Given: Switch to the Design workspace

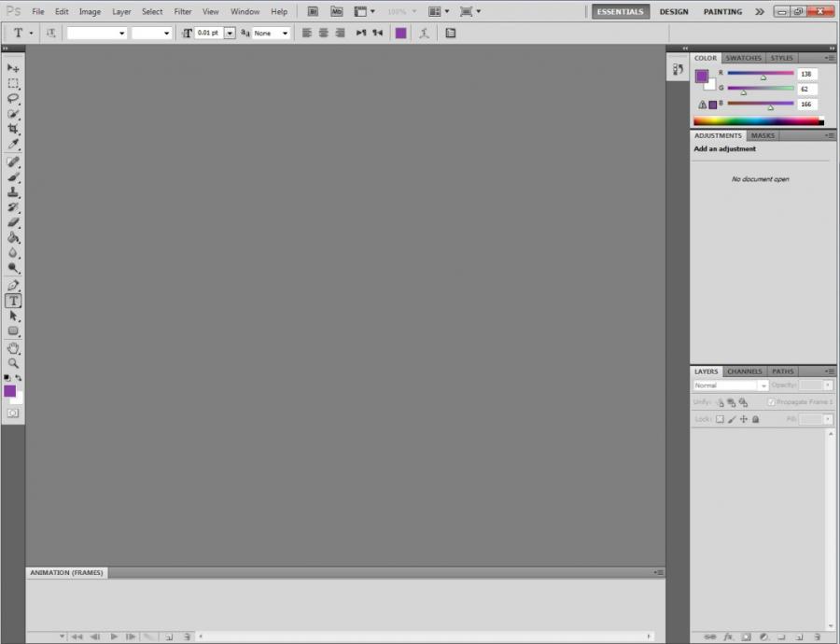Looking at the screenshot, I should click(x=674, y=11).
